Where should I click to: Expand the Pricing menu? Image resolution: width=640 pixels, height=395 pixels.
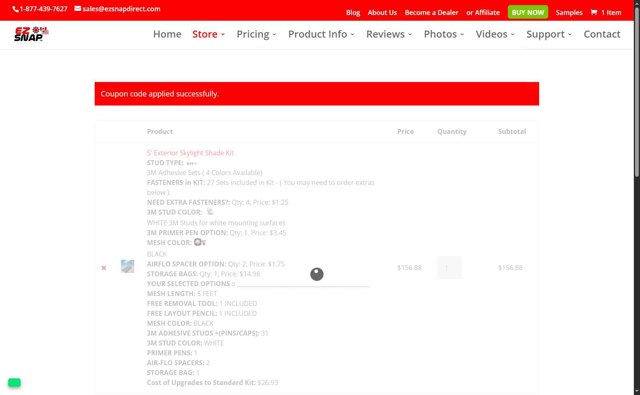coord(256,34)
